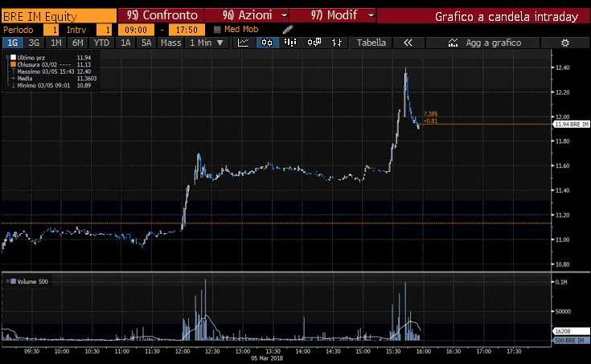This screenshot has height=364, width=591.
Task: Click the 09:30 time axis label
Action: point(31,351)
